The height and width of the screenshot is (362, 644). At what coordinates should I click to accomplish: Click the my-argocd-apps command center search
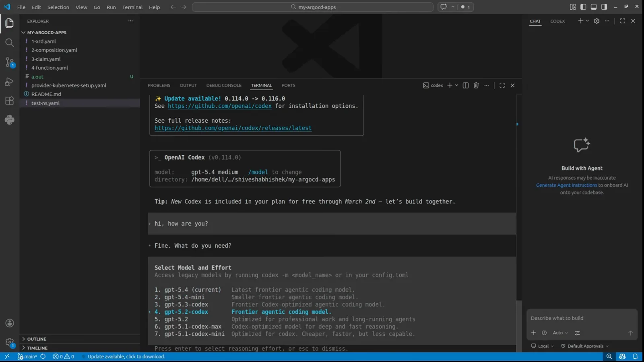click(313, 7)
